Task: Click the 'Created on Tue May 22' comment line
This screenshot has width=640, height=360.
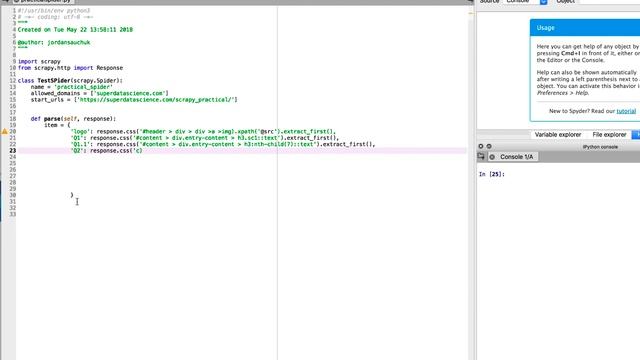Action: [75, 30]
